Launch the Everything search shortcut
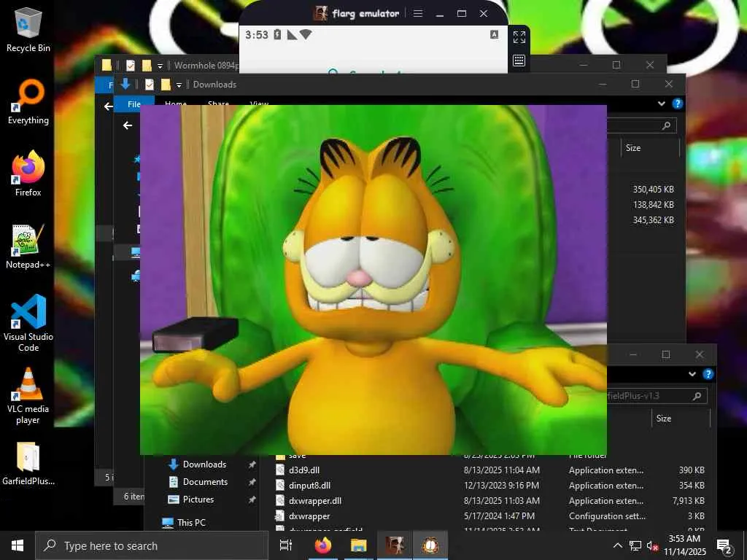The height and width of the screenshot is (560, 747). click(x=28, y=102)
